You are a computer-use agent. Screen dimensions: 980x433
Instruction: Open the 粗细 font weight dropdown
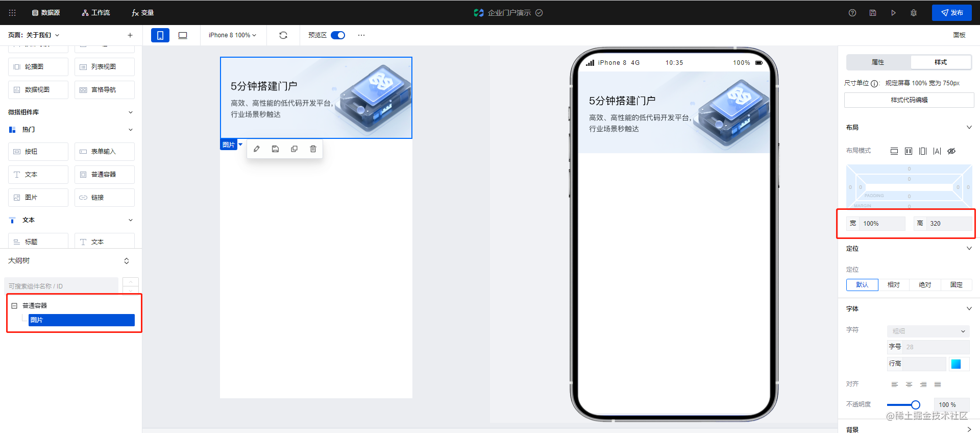(928, 331)
